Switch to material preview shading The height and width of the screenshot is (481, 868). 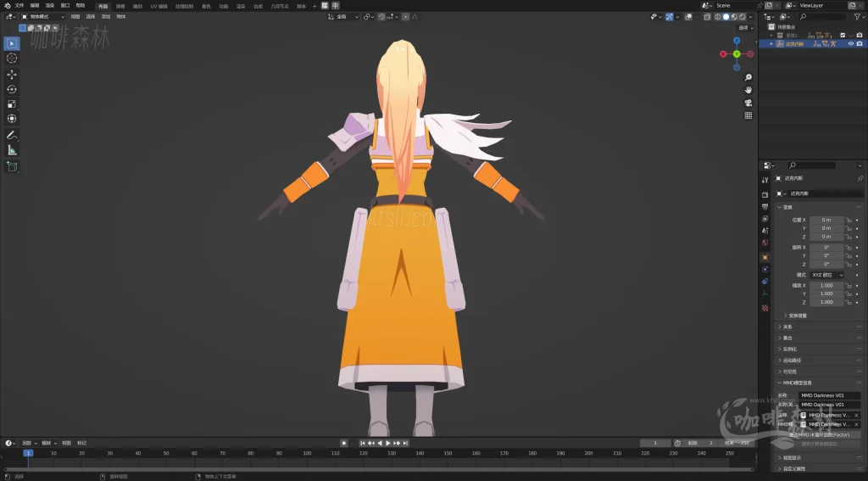(x=734, y=17)
